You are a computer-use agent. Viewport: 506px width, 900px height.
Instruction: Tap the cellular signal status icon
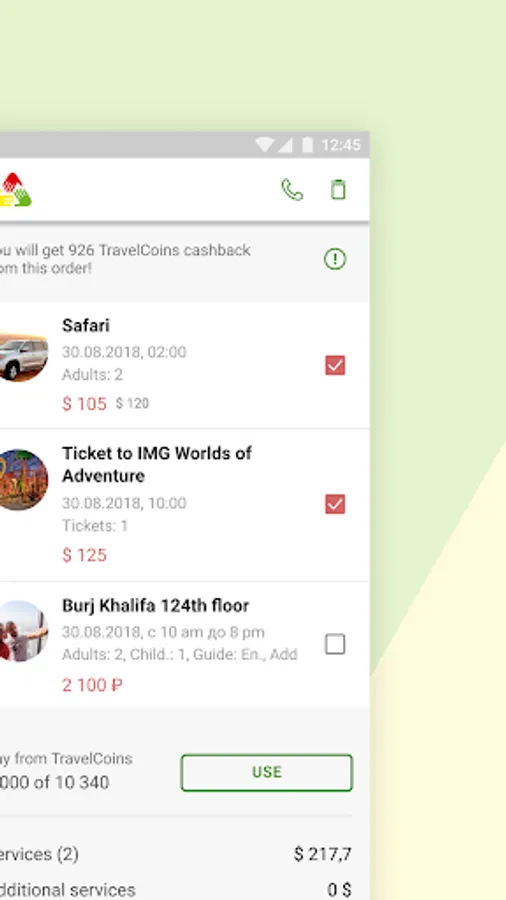click(285, 145)
